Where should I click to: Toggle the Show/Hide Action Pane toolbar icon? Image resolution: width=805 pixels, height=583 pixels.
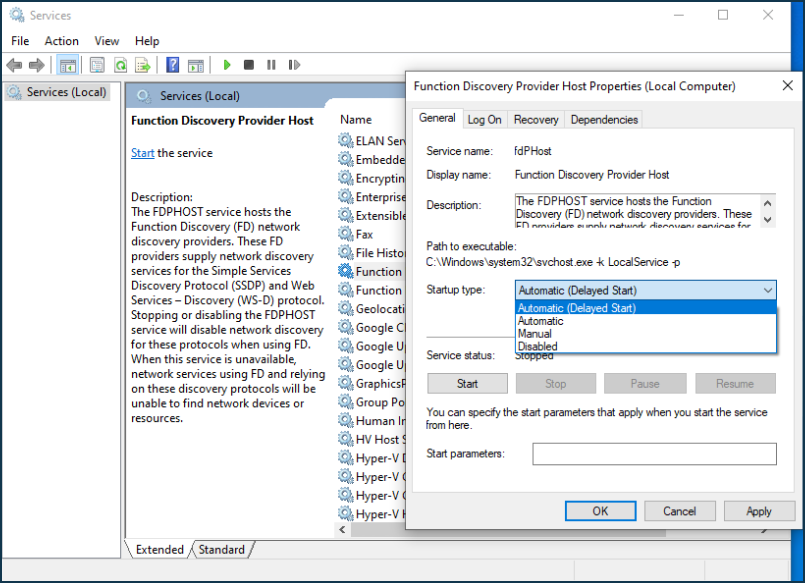point(196,65)
